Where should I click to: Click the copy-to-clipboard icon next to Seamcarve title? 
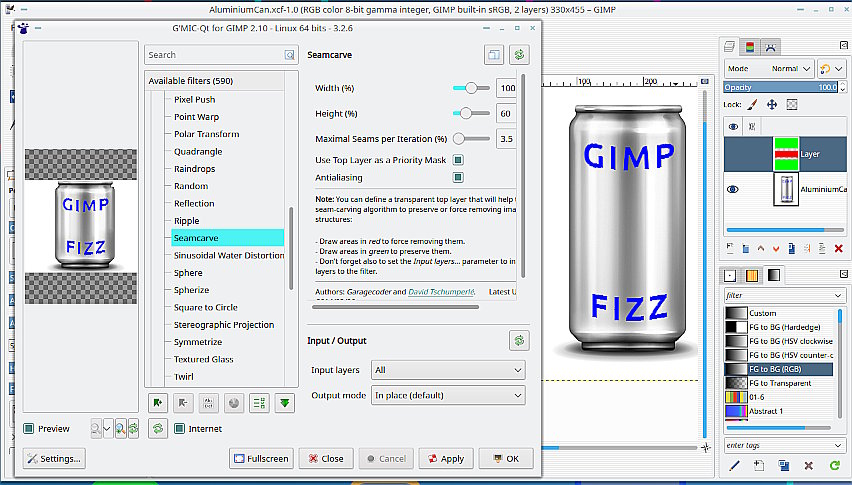click(494, 54)
